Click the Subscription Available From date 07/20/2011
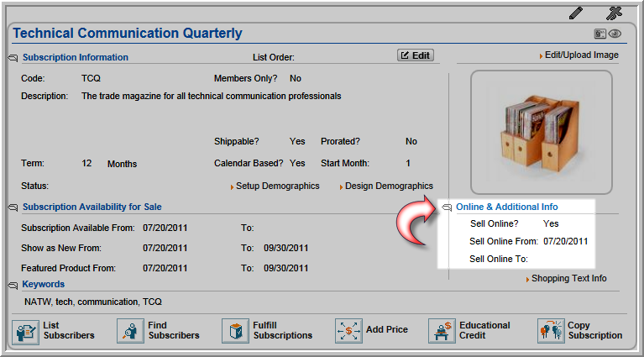The width and height of the screenshot is (644, 357). 165,228
